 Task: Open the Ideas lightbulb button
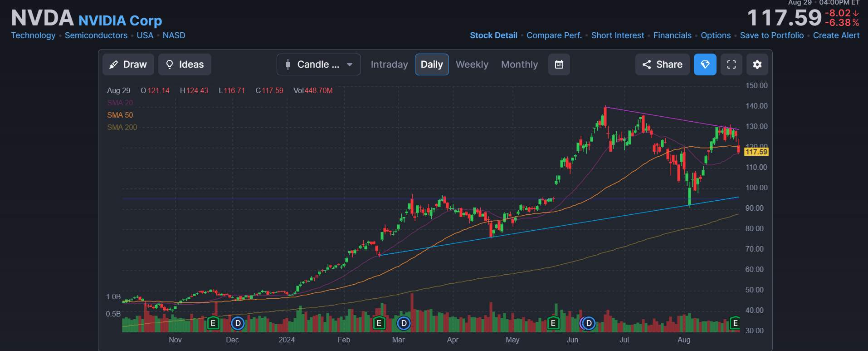coord(185,64)
